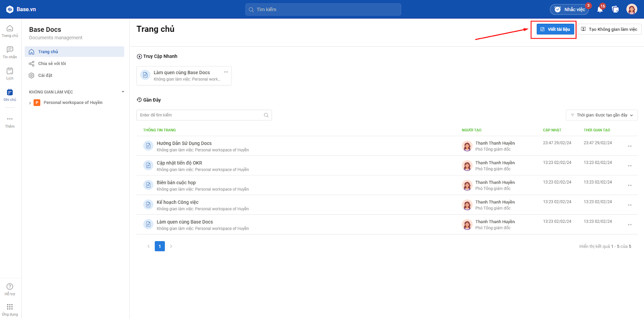The width and height of the screenshot is (644, 319).
Task: Click Gần Đây section heading
Action: click(x=149, y=100)
